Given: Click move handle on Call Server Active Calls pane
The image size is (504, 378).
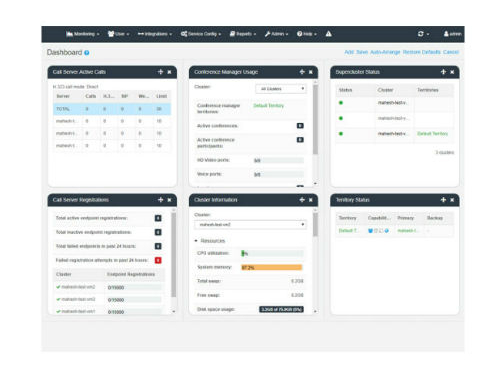Looking at the screenshot, I should coord(160,72).
